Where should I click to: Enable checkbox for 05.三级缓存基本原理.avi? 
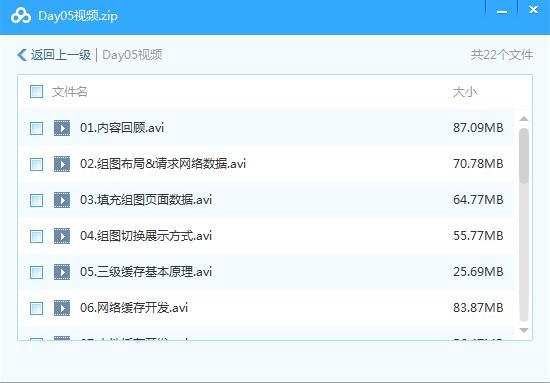(36, 272)
